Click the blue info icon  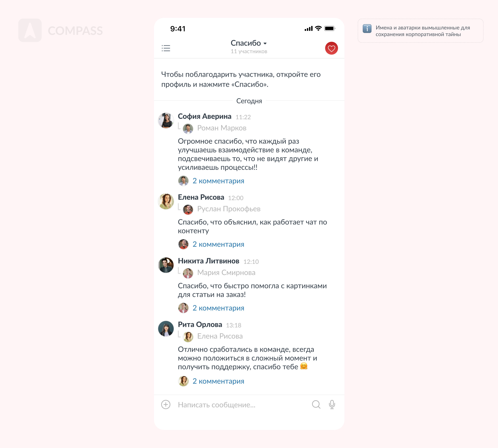[367, 29]
